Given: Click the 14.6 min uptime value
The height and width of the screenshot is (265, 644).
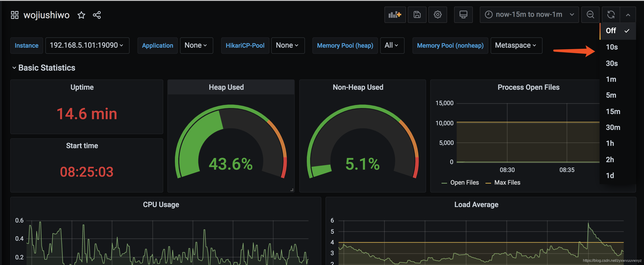Looking at the screenshot, I should coord(87,114).
